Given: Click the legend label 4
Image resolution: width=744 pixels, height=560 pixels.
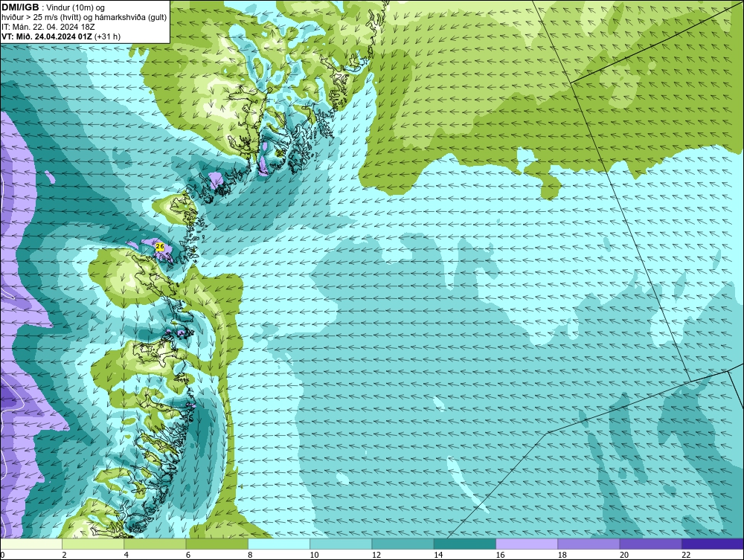Looking at the screenshot, I should [x=126, y=556].
